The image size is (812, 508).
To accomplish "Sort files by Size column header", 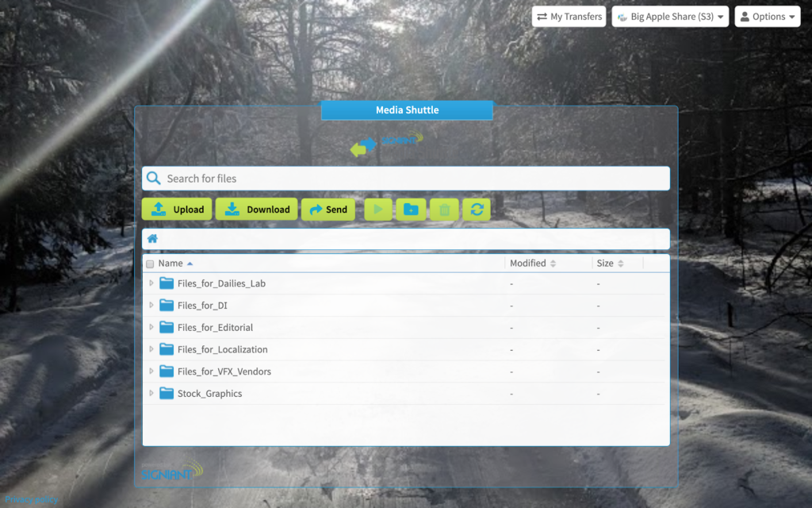I will coord(610,264).
